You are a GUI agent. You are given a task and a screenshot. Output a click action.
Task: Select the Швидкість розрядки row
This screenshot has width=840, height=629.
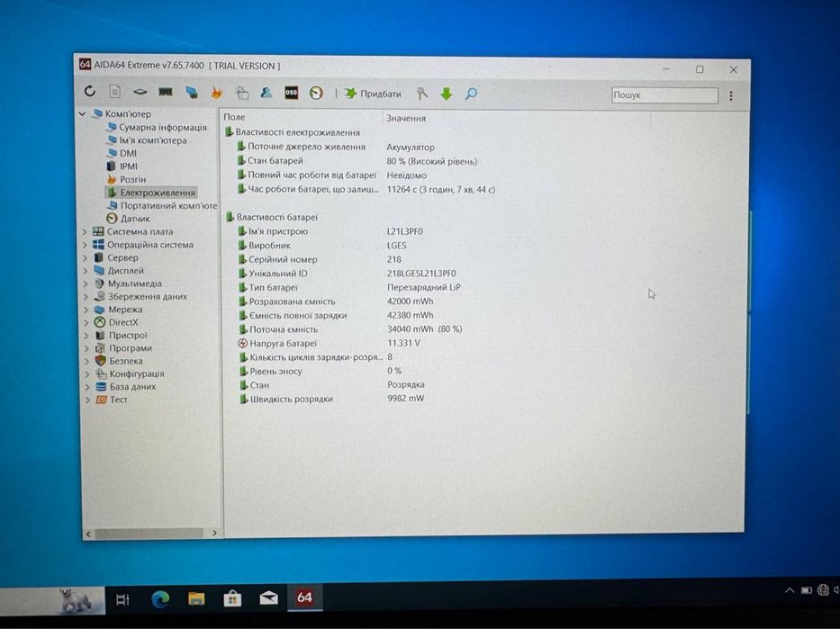pos(332,399)
